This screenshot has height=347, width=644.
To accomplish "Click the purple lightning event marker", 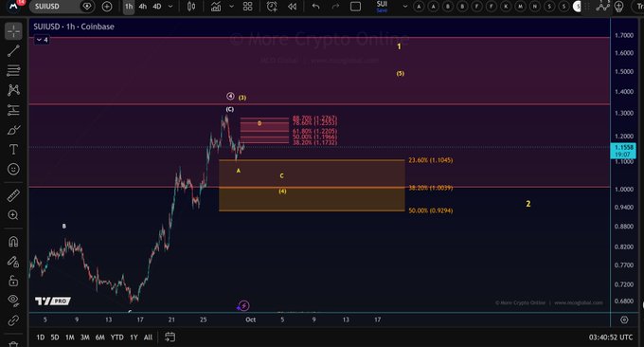I will tap(243, 305).
